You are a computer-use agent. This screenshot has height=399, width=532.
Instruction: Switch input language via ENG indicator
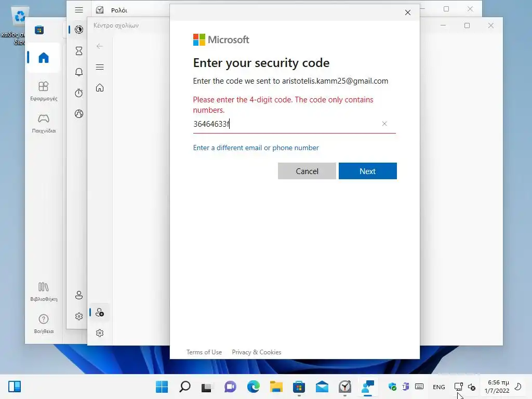coord(438,387)
